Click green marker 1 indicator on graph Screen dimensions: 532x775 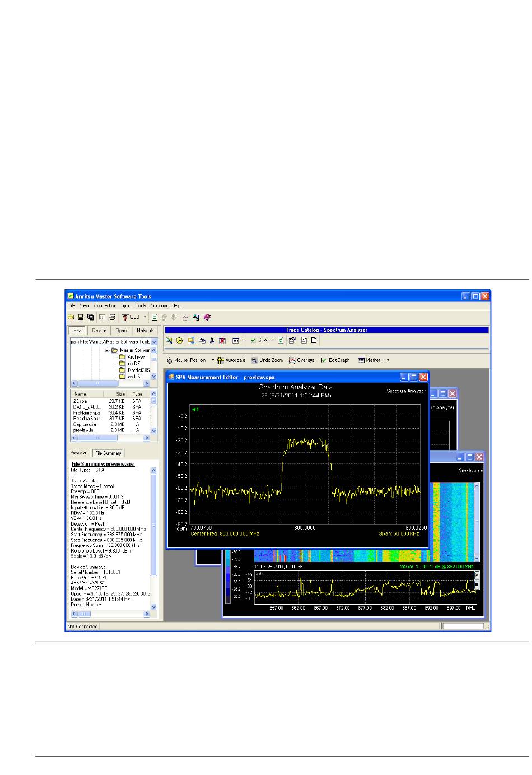click(195, 409)
